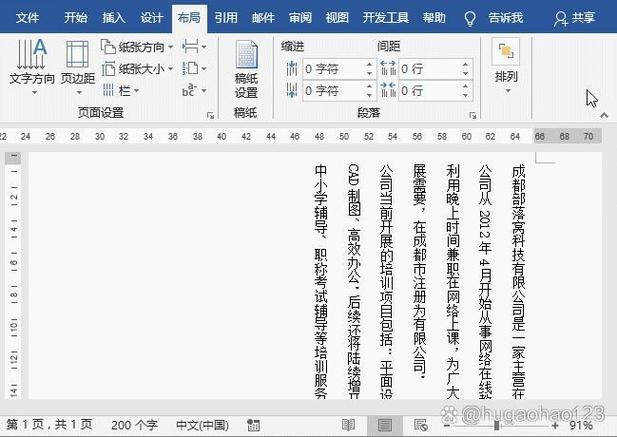This screenshot has width=617, height=437.
Task: Click the right indent icon
Action: (292, 90)
